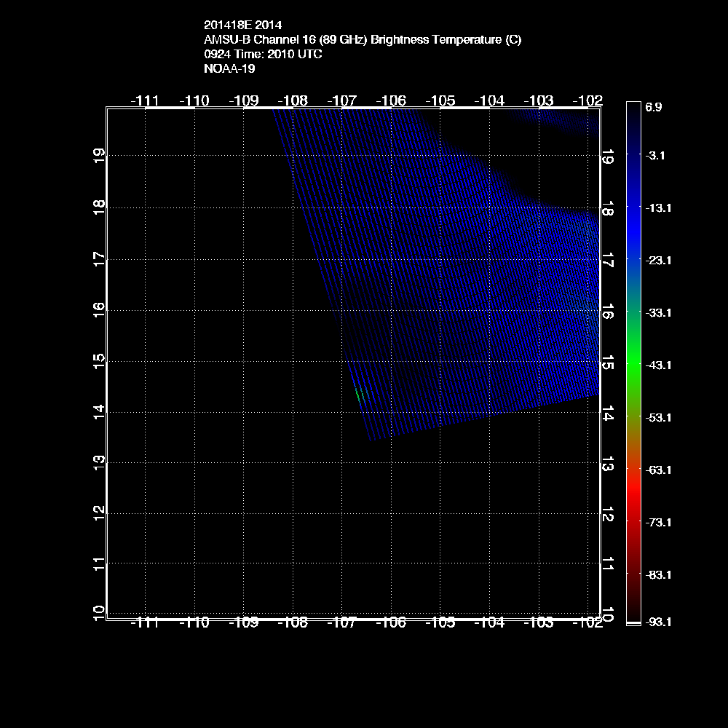Select the green region of the colorbar
This screenshot has width=728, height=728.
pos(633,364)
